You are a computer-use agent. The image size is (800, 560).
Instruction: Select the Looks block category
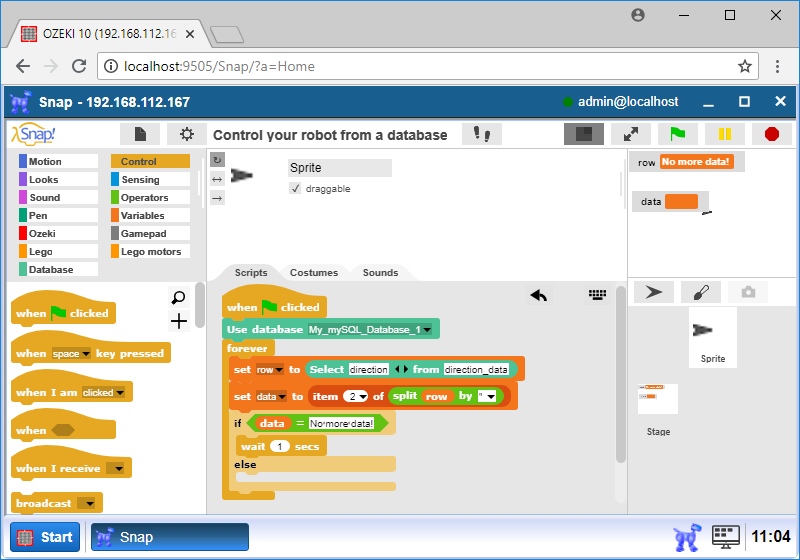point(58,180)
